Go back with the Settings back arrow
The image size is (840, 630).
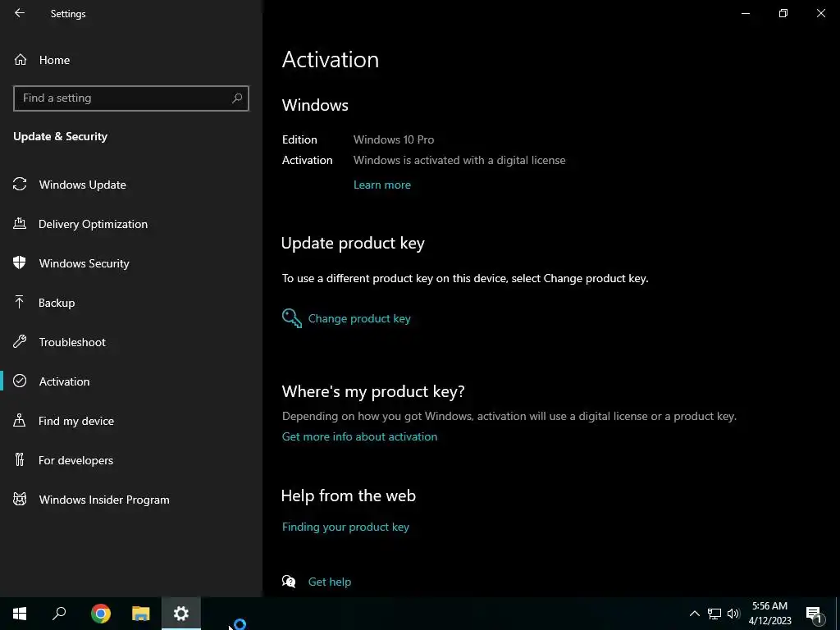click(x=20, y=13)
